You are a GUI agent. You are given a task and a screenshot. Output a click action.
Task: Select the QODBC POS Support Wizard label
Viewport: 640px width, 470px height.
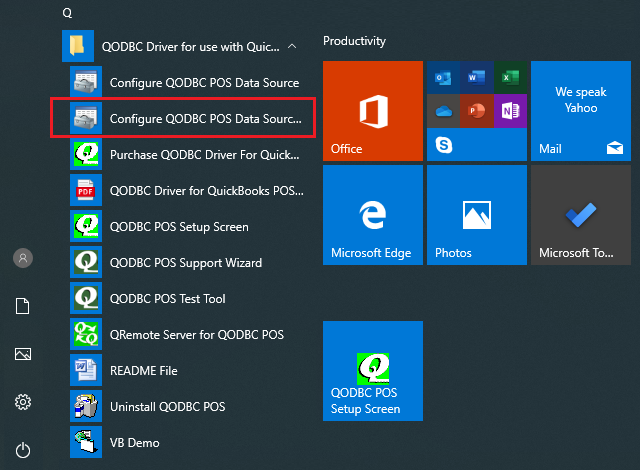186,263
